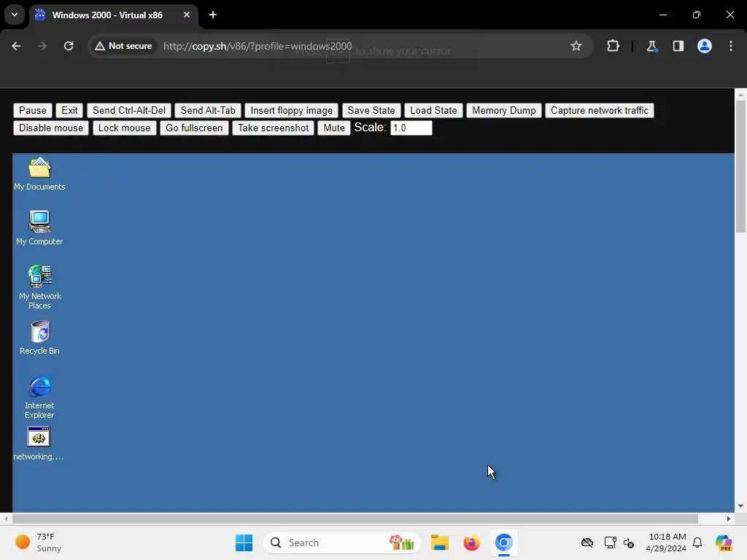Reload the page with the refresh icon
Screen dimensions: 747x560
pos(69,46)
